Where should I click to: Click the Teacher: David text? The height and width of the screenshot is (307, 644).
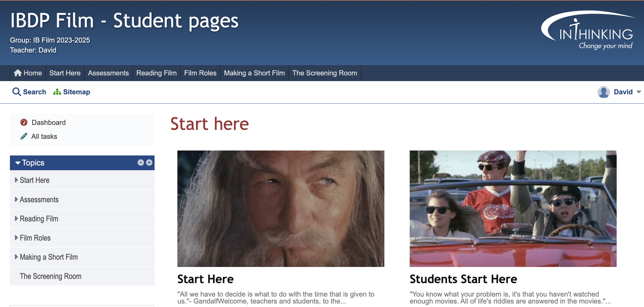(33, 50)
